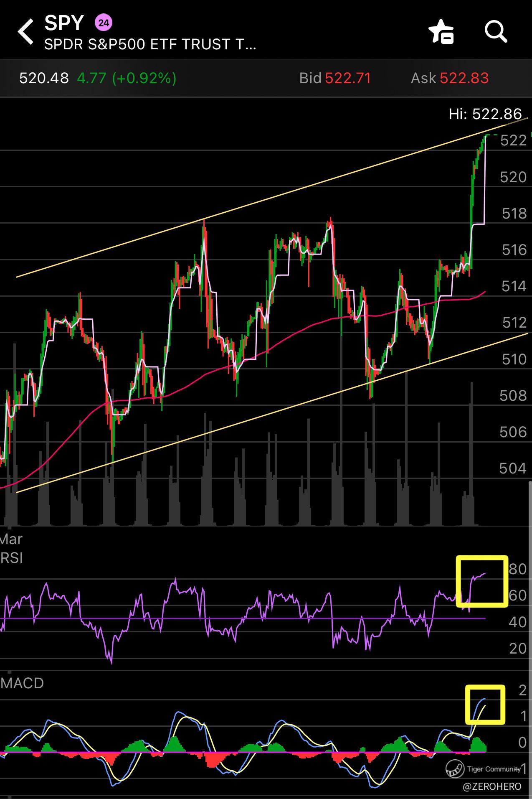Tap the MACD indicator label
The height and width of the screenshot is (799, 532).
pyautogui.click(x=22, y=683)
